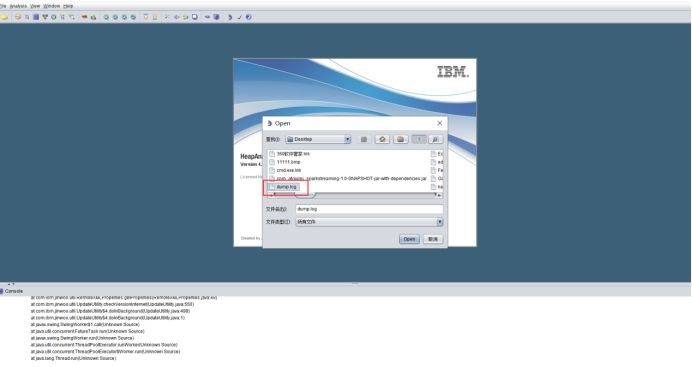Click the file list horizontal scrollbar
Screen dimensions: 692x367
pos(355,195)
